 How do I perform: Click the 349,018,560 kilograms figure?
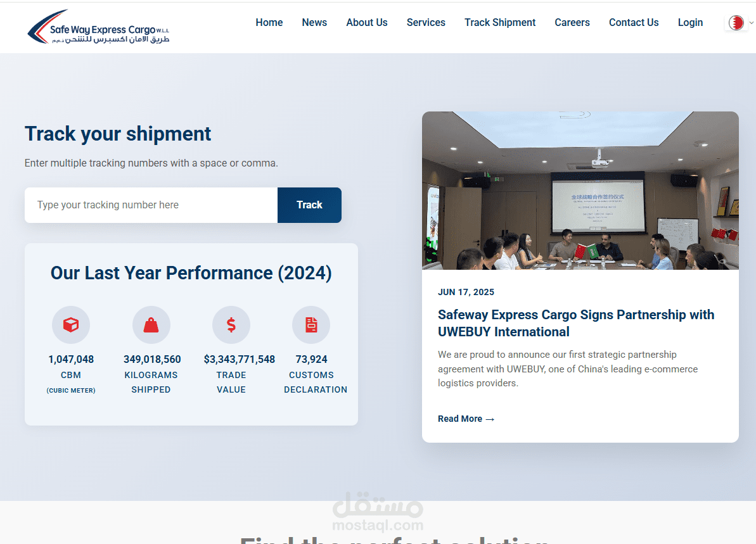[x=152, y=360]
